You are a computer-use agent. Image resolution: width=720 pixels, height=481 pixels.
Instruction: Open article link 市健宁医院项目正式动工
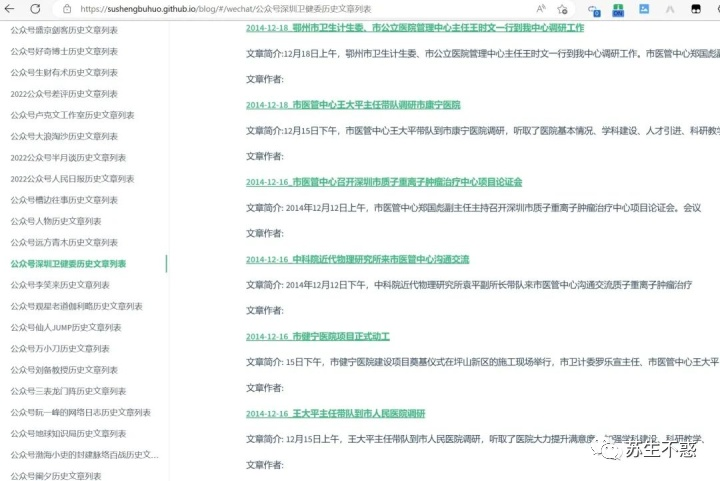(x=318, y=336)
